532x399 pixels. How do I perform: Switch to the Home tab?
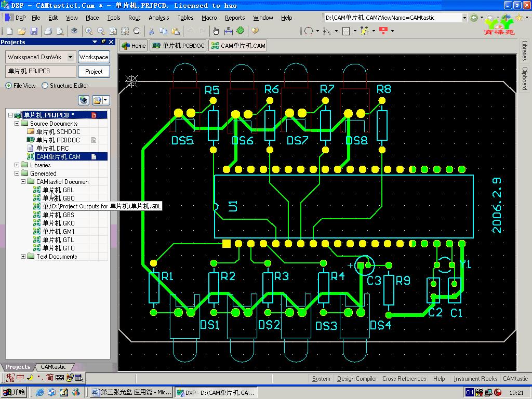pos(134,46)
